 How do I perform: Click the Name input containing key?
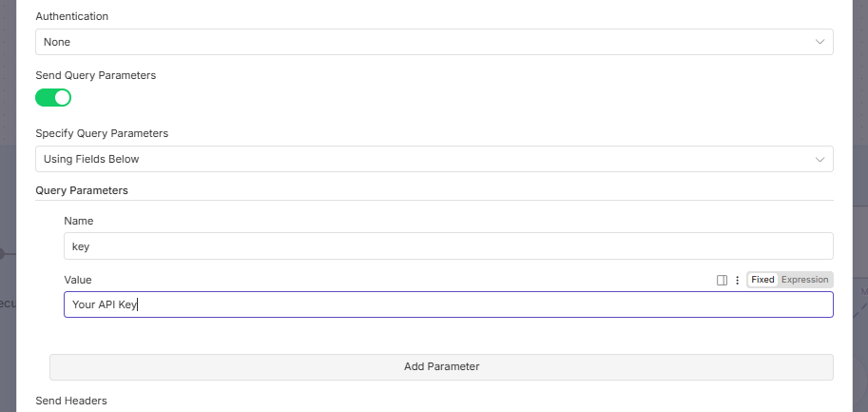pos(448,246)
